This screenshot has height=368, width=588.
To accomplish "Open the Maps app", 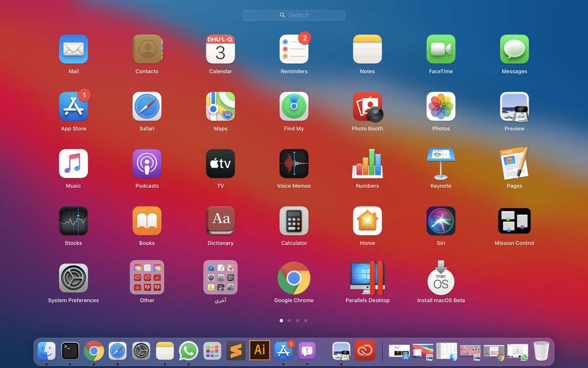I will [220, 106].
